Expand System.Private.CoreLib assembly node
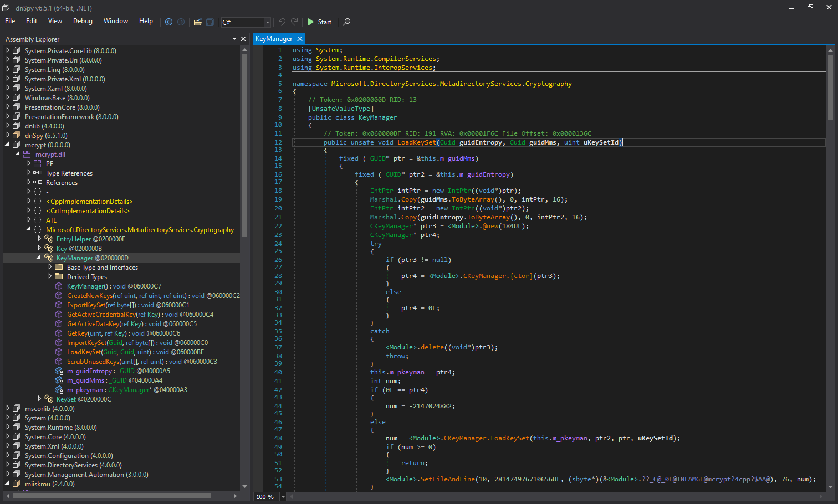The width and height of the screenshot is (838, 504). [8, 50]
